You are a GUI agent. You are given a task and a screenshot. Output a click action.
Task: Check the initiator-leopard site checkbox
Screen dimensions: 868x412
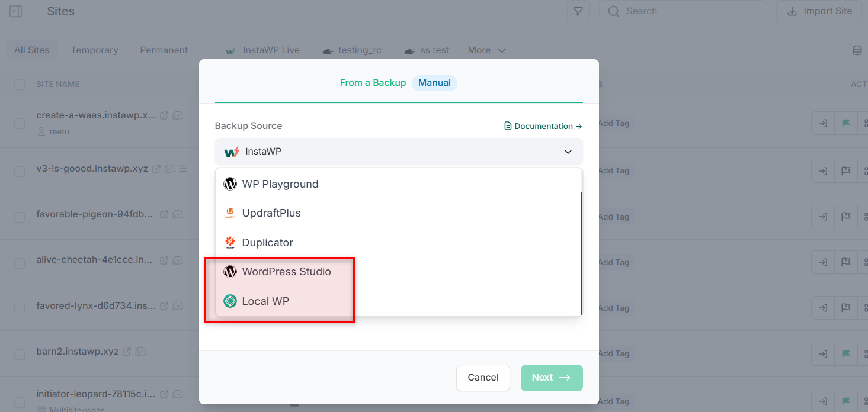pyautogui.click(x=20, y=401)
